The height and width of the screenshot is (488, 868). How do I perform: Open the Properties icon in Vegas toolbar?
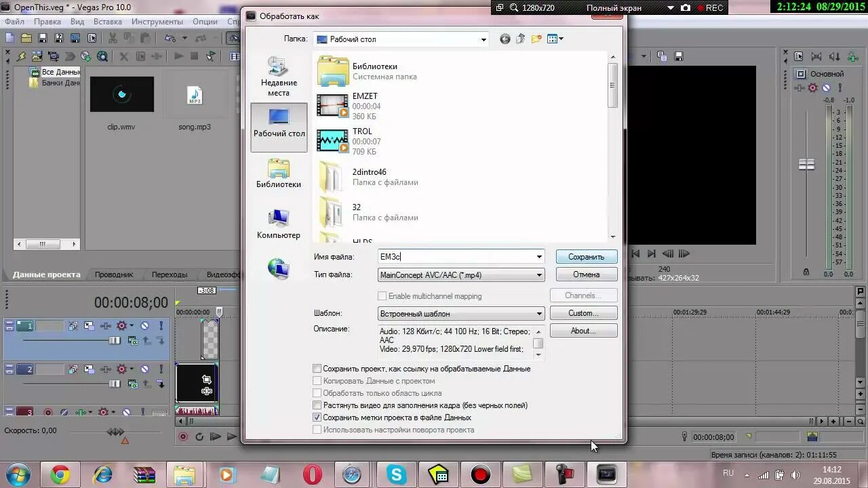click(92, 38)
